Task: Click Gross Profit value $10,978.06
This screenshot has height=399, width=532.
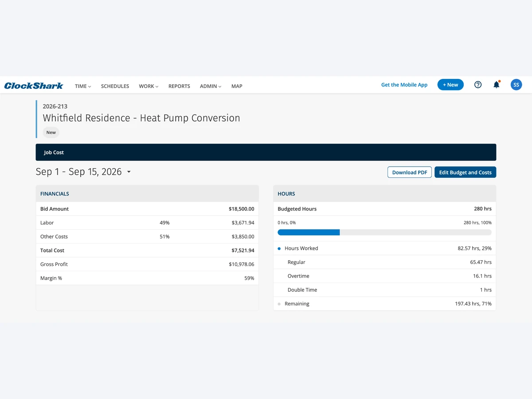Action: 242,264
